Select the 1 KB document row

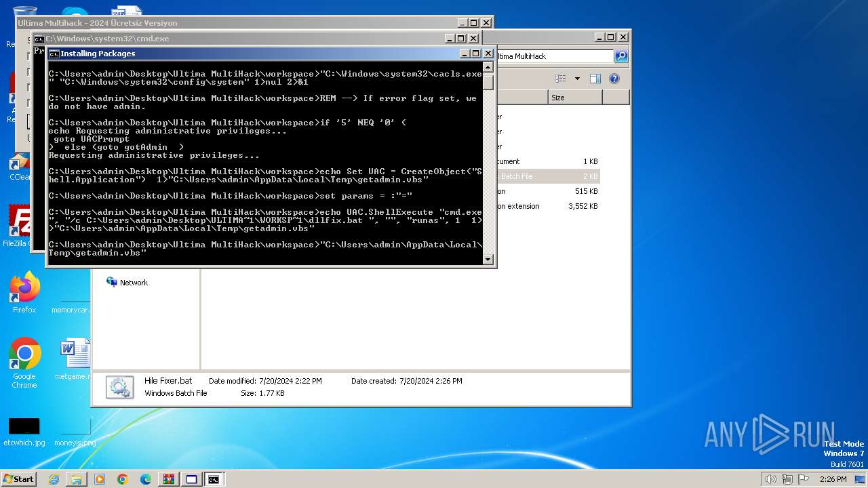(547, 161)
